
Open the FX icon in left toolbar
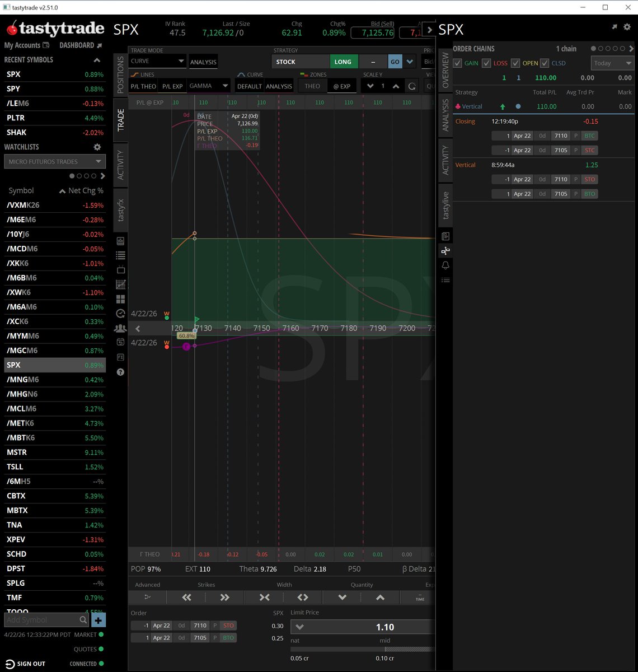pos(120,357)
